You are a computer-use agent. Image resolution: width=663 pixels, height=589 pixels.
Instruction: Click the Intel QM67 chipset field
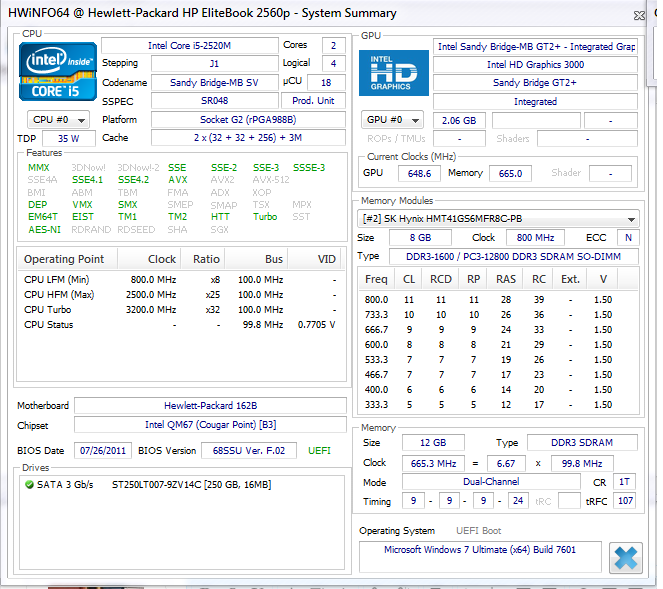[x=210, y=425]
